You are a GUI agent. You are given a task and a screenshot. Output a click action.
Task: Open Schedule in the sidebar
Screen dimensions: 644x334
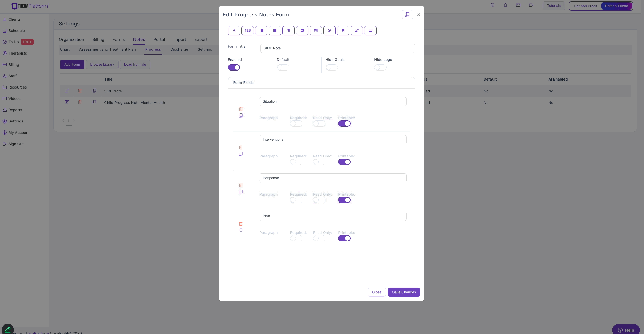point(16,31)
